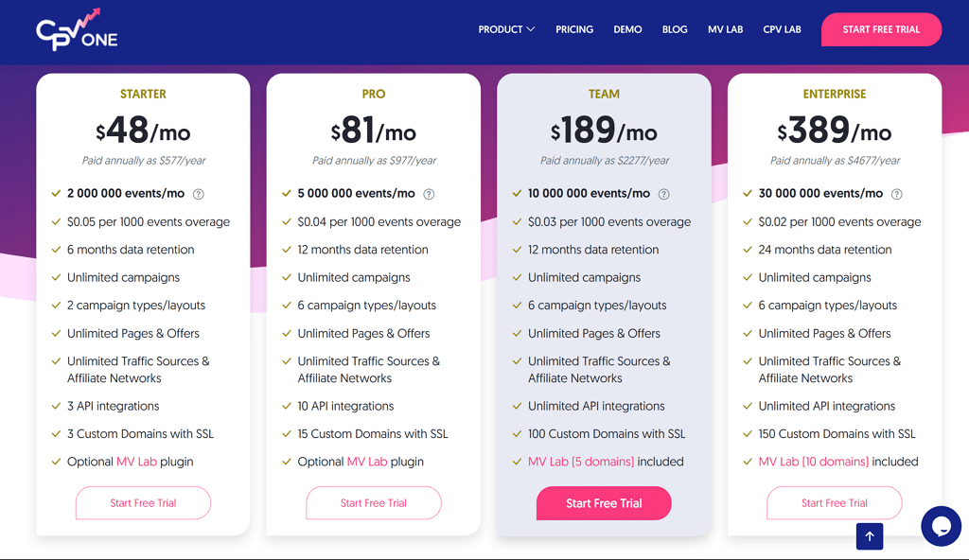The width and height of the screenshot is (969, 560).
Task: Navigate to MV Lab in header
Action: [725, 29]
